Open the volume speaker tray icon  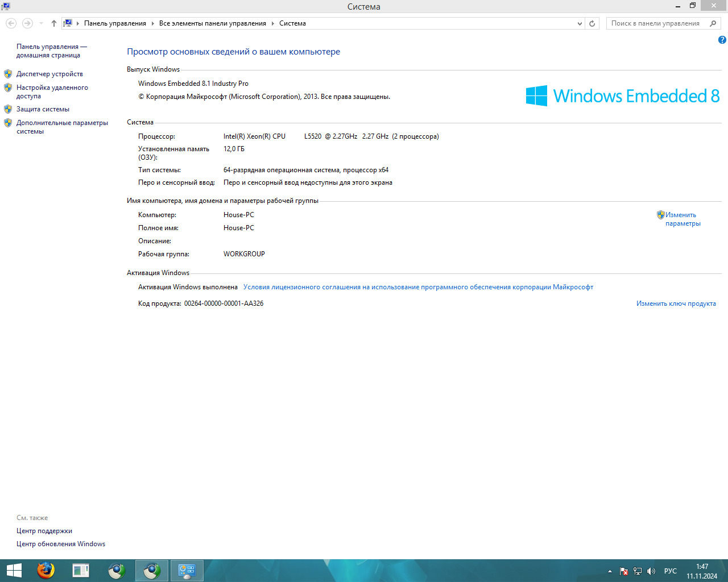651,571
